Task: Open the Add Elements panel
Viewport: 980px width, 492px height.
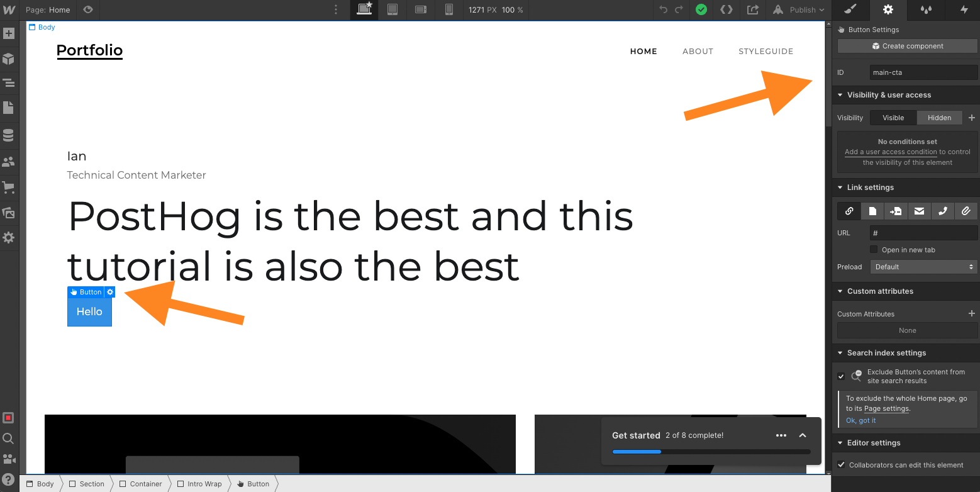Action: (8, 33)
